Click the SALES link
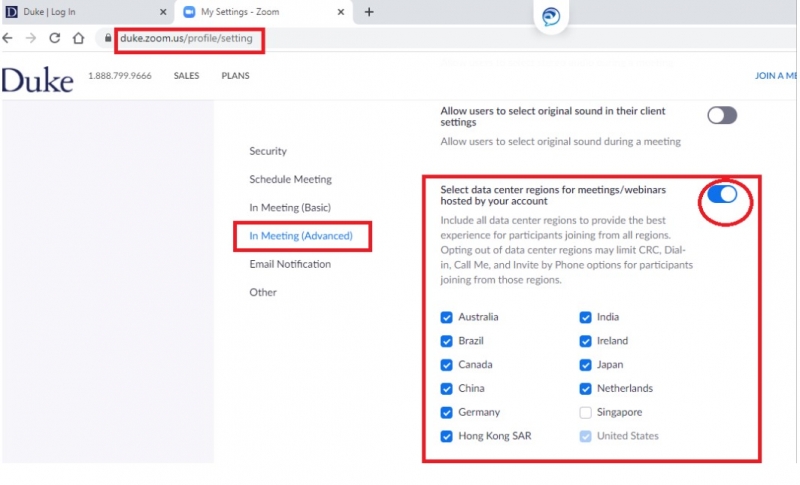This screenshot has height=485, width=800. click(x=186, y=76)
